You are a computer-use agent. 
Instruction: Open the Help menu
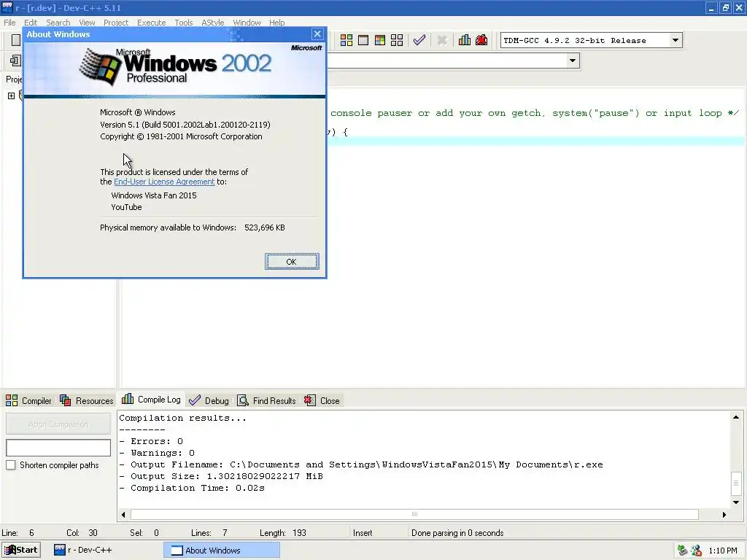[276, 23]
